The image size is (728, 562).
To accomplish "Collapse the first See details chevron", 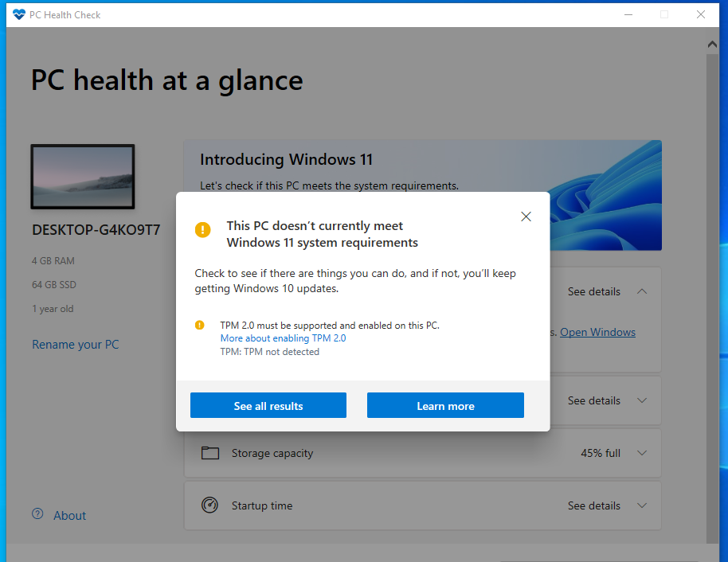I will click(x=642, y=291).
